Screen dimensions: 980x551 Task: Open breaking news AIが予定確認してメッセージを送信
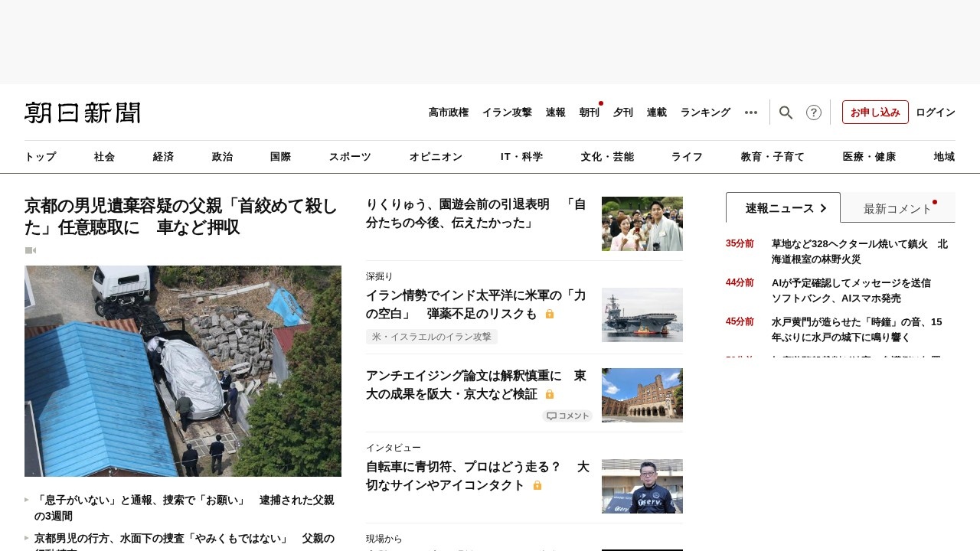click(851, 291)
